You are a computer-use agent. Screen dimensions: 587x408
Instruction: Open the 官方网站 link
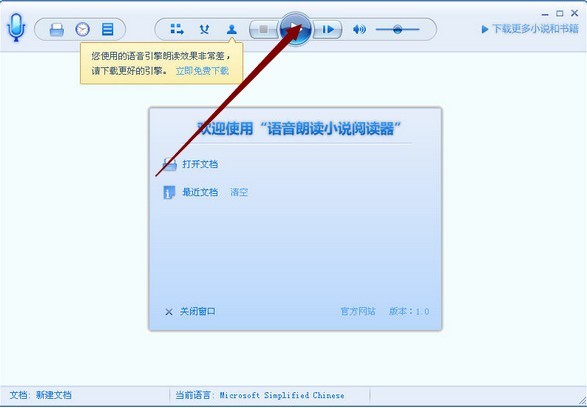[358, 311]
